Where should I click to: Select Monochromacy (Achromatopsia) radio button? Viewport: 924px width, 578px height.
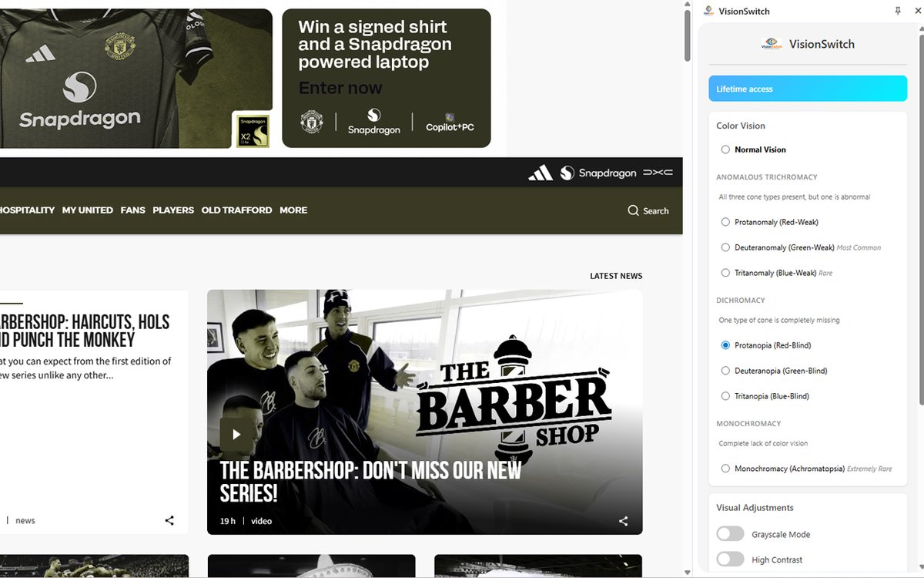725,469
